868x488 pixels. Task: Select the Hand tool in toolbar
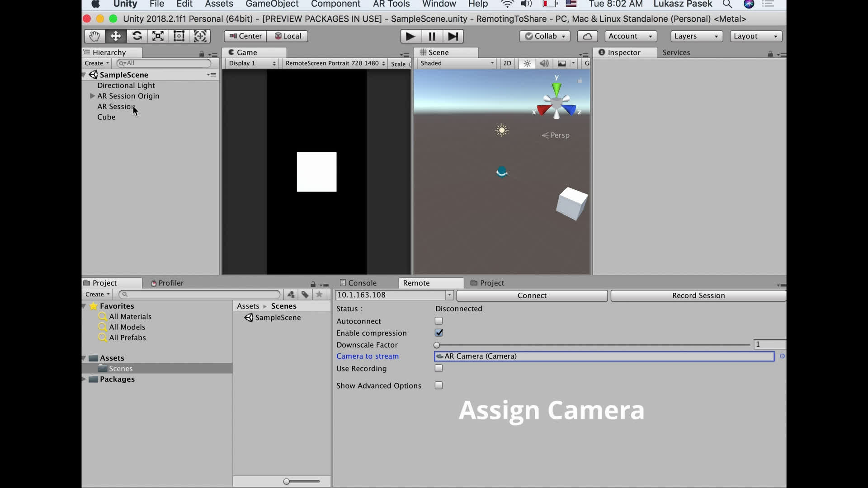pyautogui.click(x=94, y=36)
